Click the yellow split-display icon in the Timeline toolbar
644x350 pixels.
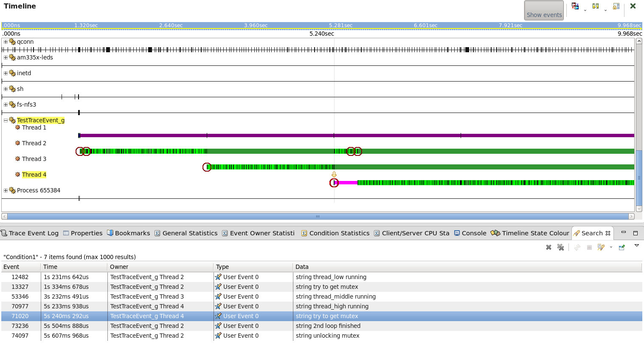click(596, 6)
